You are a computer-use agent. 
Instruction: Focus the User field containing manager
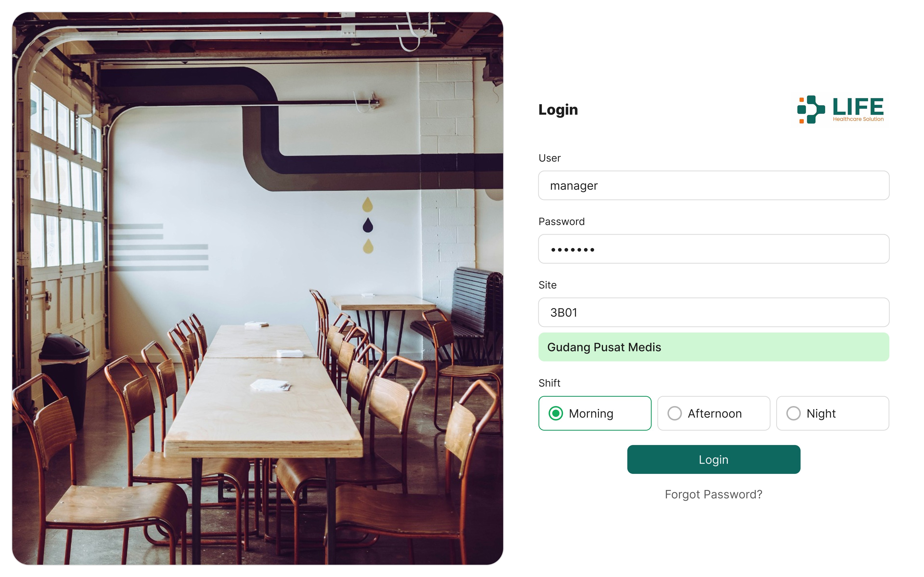[714, 185]
